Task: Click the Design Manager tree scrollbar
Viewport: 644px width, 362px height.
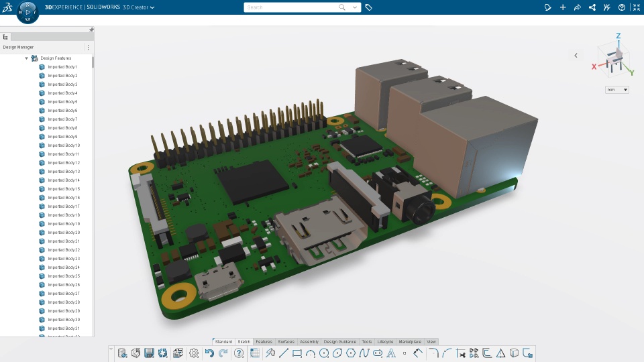Action: click(93, 62)
